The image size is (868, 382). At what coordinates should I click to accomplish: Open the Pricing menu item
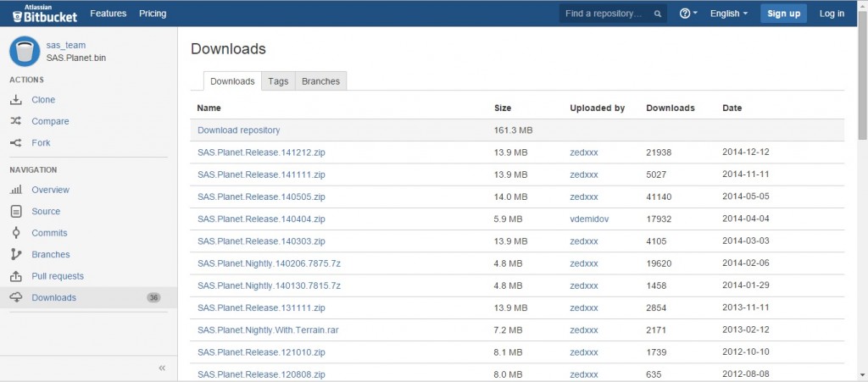pos(153,14)
